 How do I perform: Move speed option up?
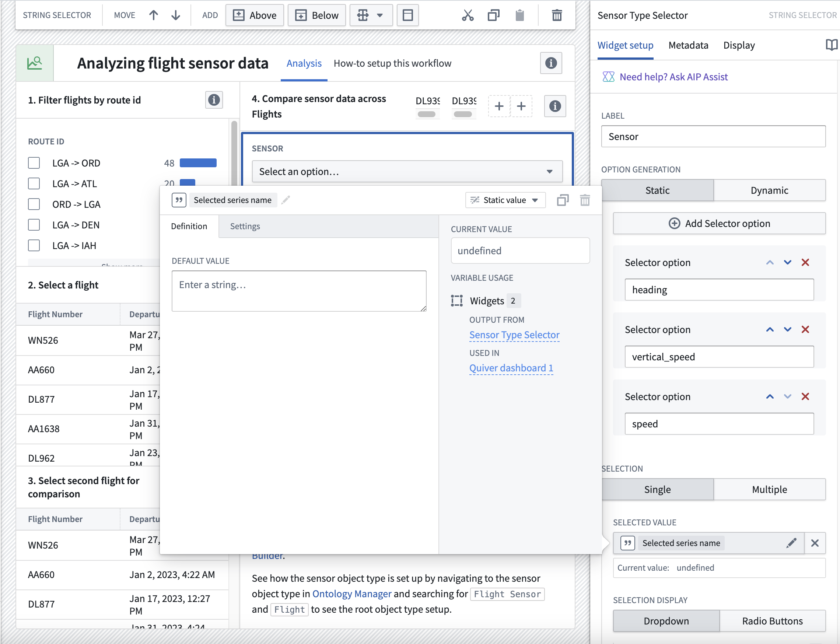tap(770, 396)
